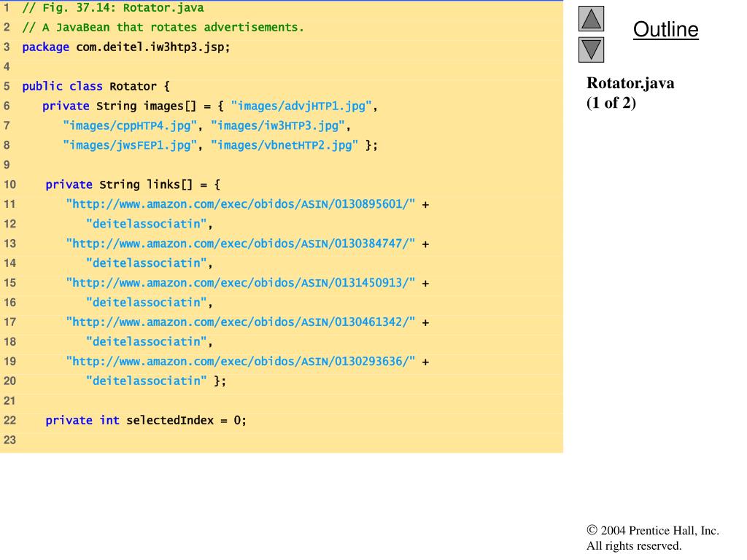Image resolution: width=747 pixels, height=560 pixels.
Task: Click the Amazon URL ending in 0130293636
Action: point(241,362)
